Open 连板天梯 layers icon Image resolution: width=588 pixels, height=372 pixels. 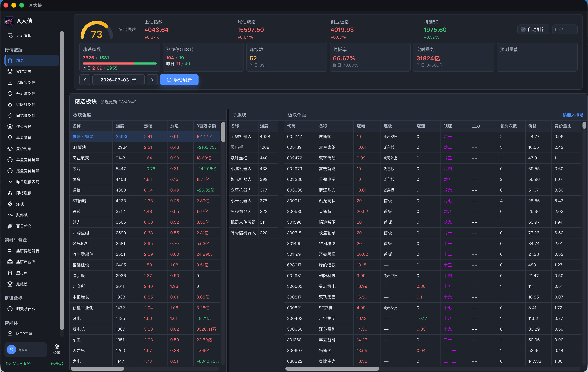[x=10, y=127]
